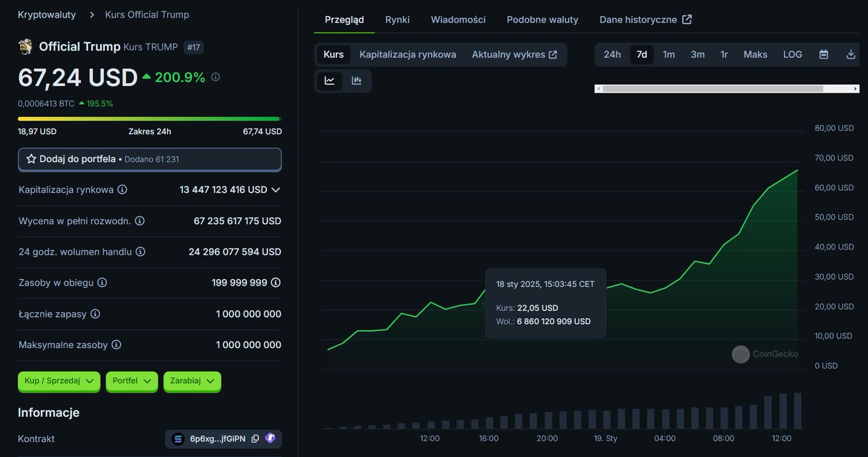This screenshot has width=868, height=457.
Task: Click Kurs Official Trump breadcrumb
Action: [x=147, y=14]
